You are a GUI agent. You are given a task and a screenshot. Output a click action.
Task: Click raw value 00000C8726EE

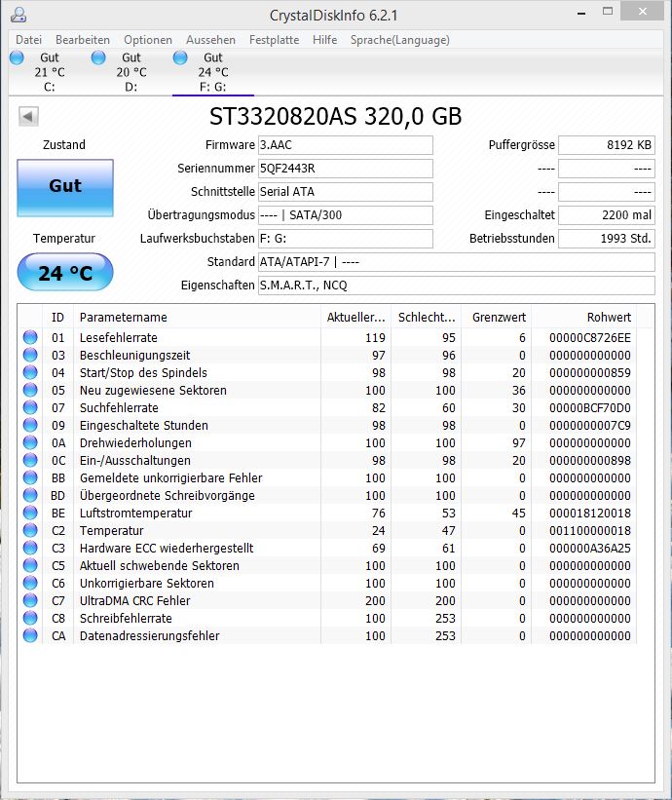click(x=590, y=338)
